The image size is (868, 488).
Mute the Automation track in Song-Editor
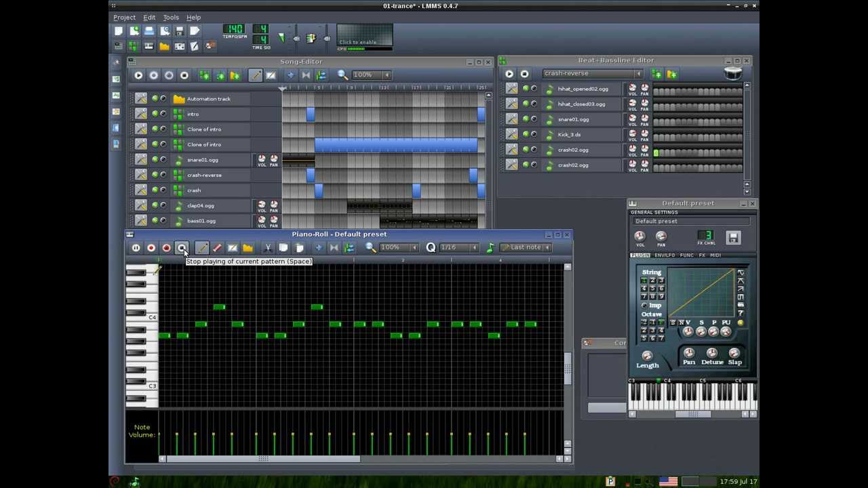tap(155, 99)
